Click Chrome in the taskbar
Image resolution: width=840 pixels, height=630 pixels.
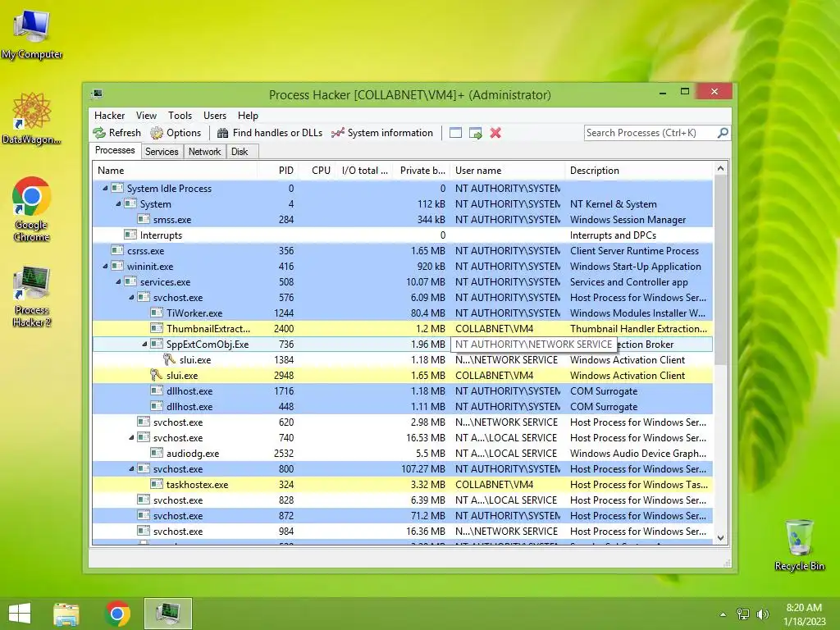coord(117,614)
